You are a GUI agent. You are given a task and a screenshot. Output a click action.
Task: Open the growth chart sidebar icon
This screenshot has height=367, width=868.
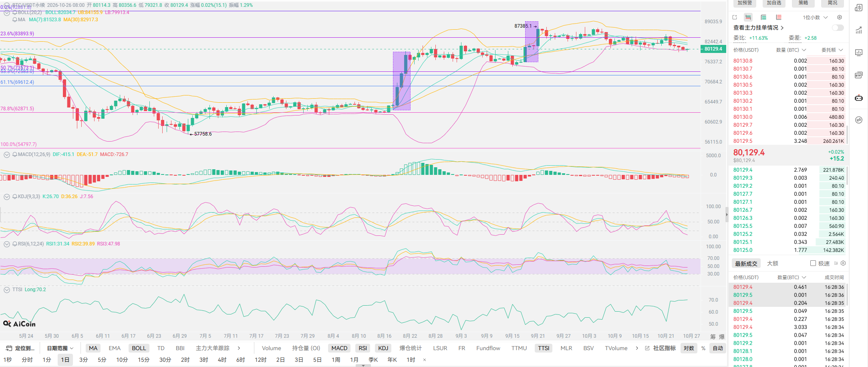click(x=859, y=30)
